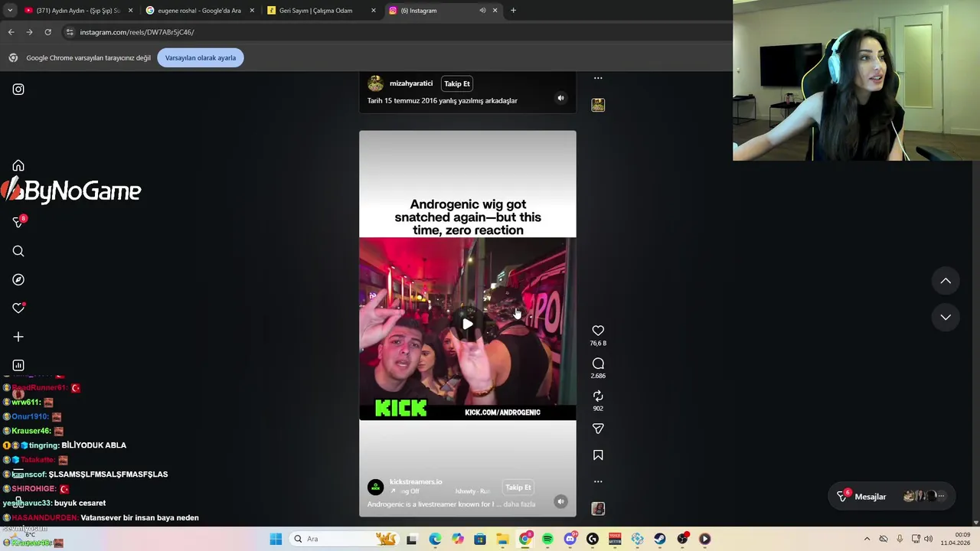Play the paused Androgenic reel
This screenshot has height=551, width=980.
(468, 324)
